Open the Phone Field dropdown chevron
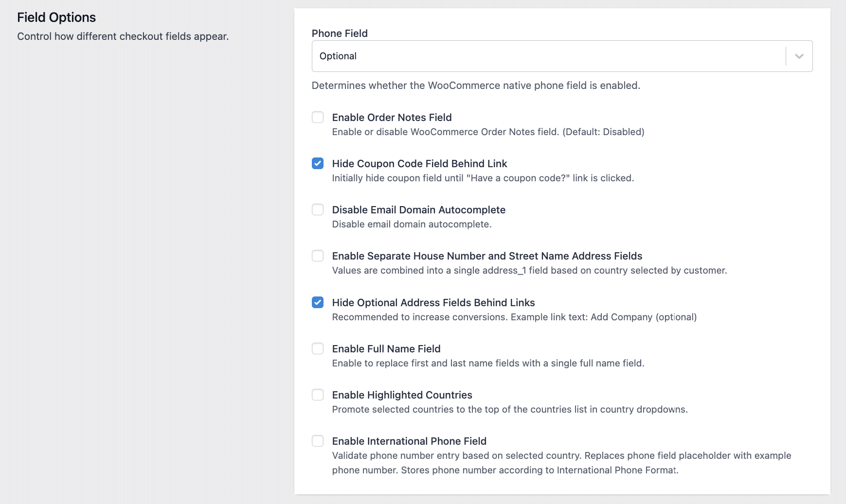 799,56
